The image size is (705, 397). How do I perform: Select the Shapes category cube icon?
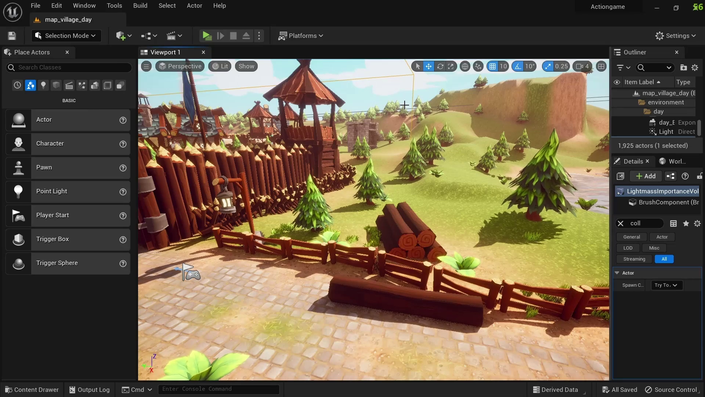click(x=56, y=85)
